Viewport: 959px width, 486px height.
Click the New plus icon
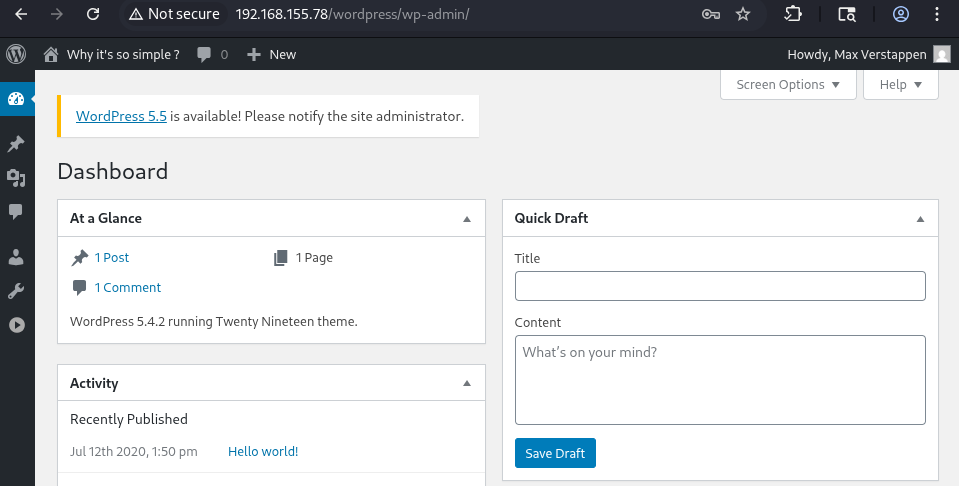click(x=254, y=55)
